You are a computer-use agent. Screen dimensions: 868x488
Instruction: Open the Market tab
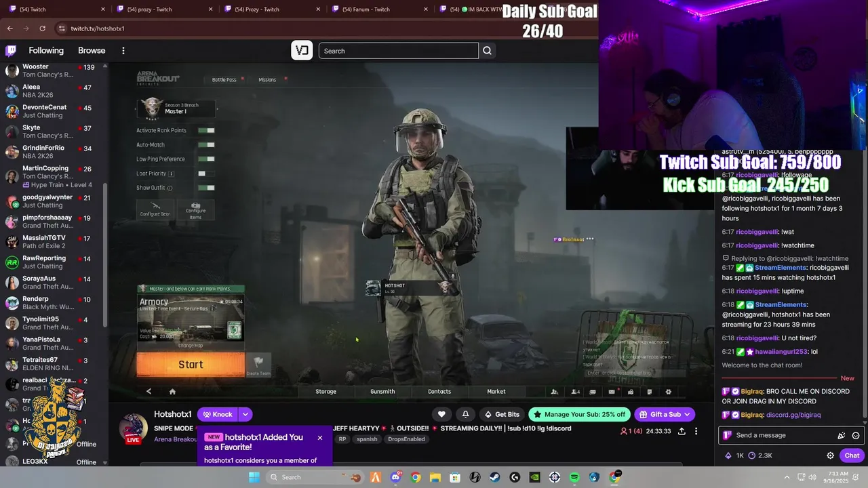coord(496,391)
